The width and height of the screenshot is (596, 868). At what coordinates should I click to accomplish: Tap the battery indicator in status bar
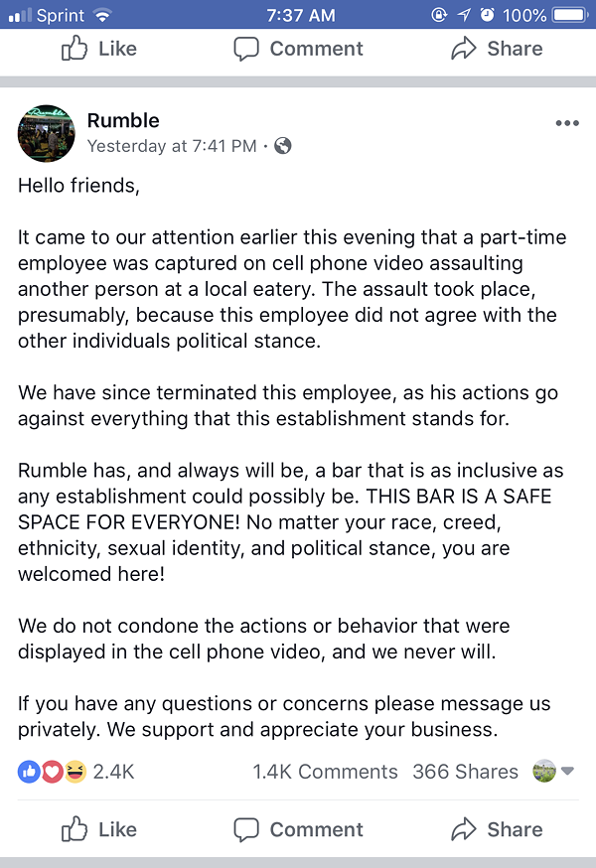coord(570,14)
